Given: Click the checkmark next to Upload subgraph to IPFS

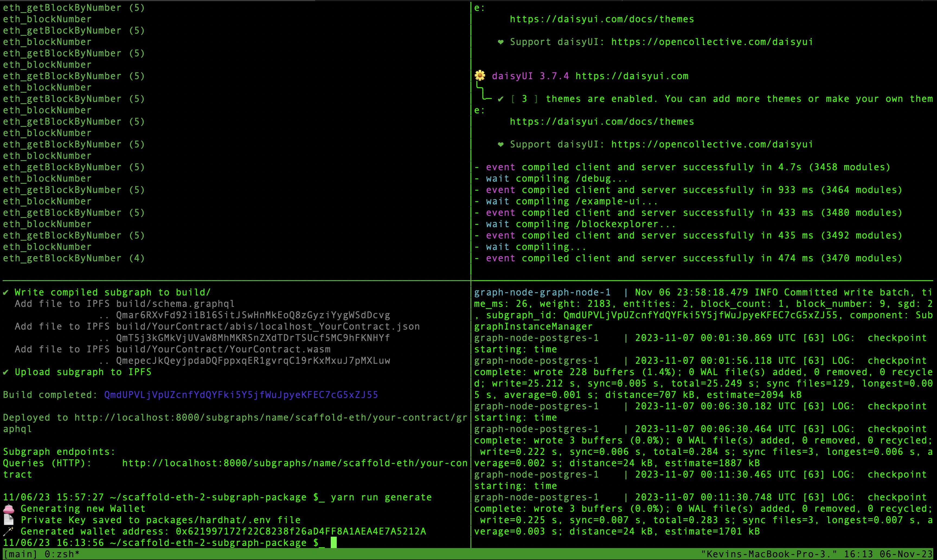Looking at the screenshot, I should point(6,372).
